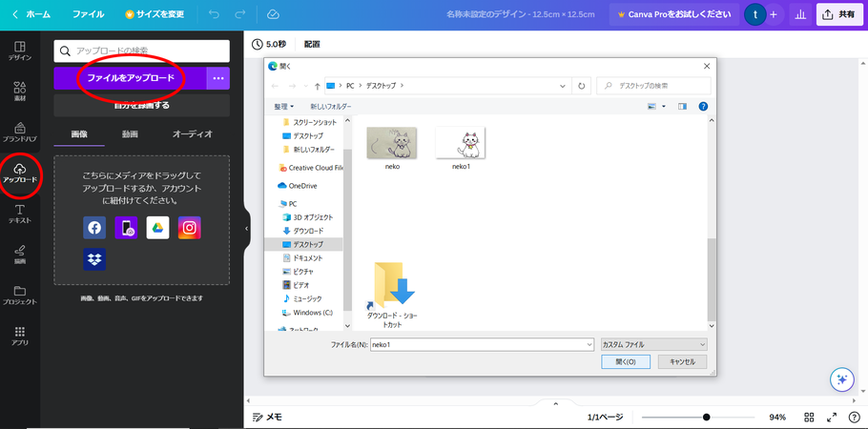Collapse the Canva side panel
The height and width of the screenshot is (429, 868).
pos(247,228)
